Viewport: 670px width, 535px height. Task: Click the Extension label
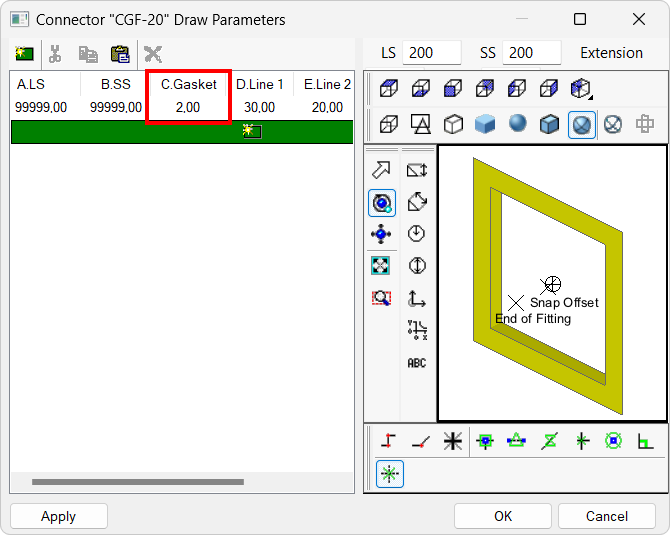pyautogui.click(x=611, y=53)
